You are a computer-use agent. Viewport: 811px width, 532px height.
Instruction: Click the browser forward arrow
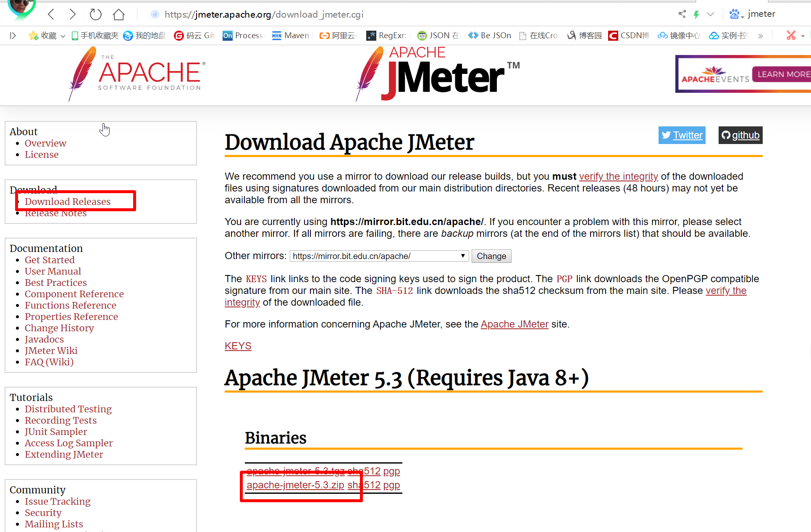(72, 14)
